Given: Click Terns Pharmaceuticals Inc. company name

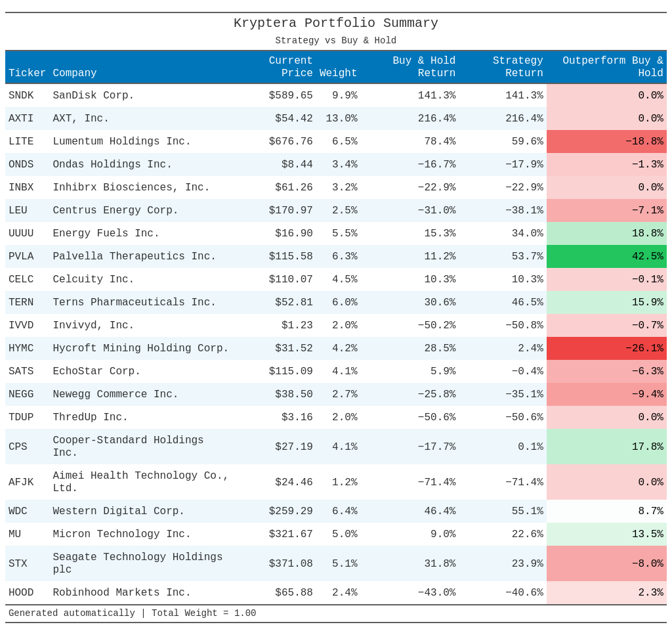Looking at the screenshot, I should [x=134, y=302].
